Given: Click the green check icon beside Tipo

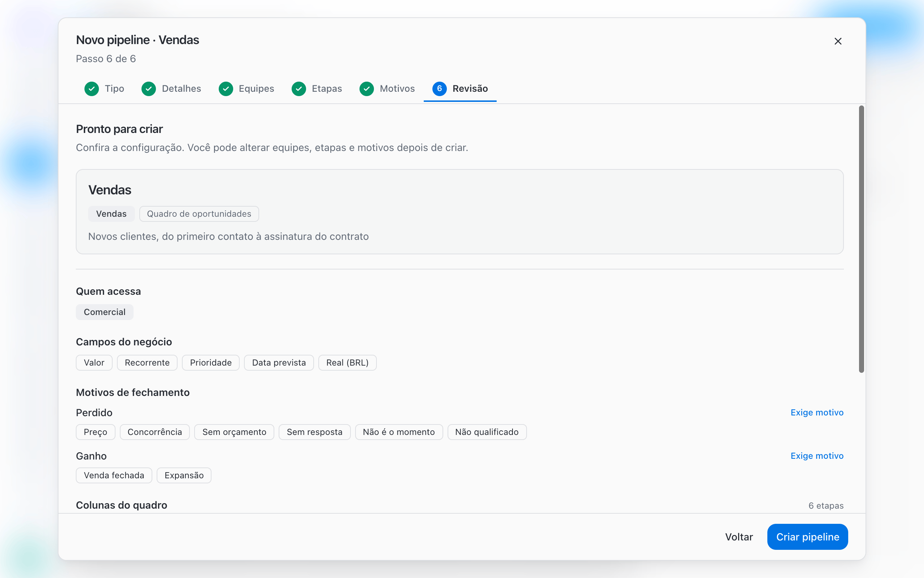Looking at the screenshot, I should [92, 89].
